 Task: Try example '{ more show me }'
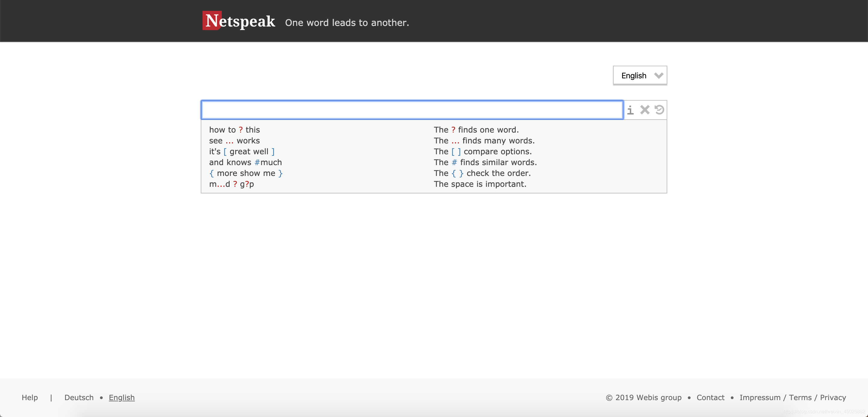click(x=246, y=173)
